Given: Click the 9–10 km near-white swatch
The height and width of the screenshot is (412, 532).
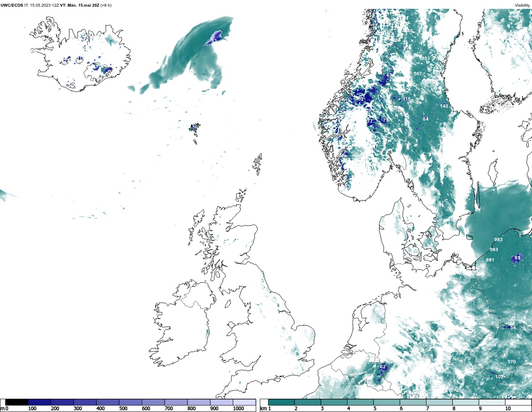Looking at the screenshot, I should point(492,402).
